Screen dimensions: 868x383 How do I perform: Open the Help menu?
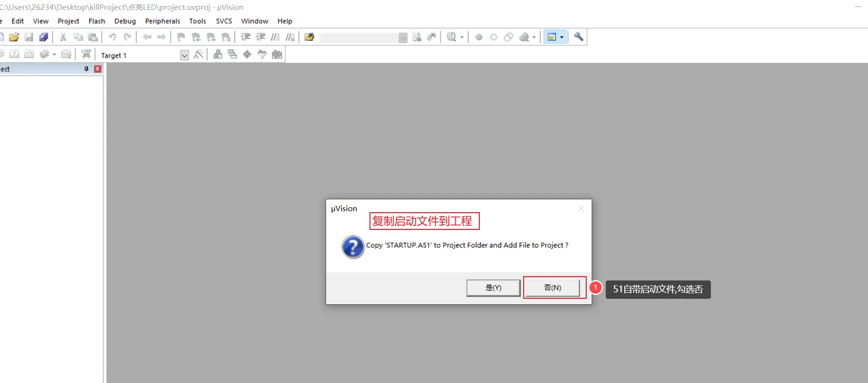click(285, 21)
